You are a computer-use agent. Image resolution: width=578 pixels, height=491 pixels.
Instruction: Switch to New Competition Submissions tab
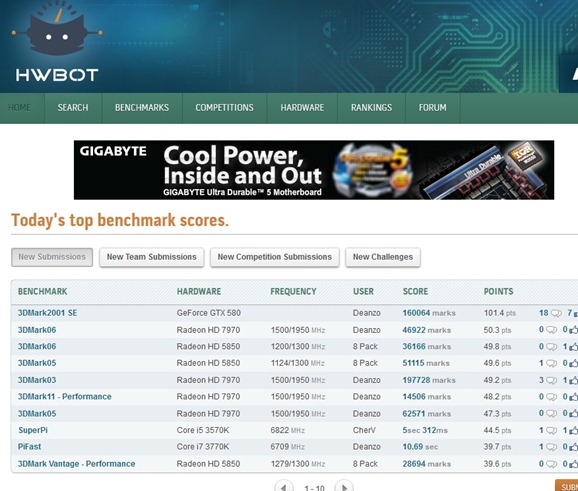pos(275,257)
